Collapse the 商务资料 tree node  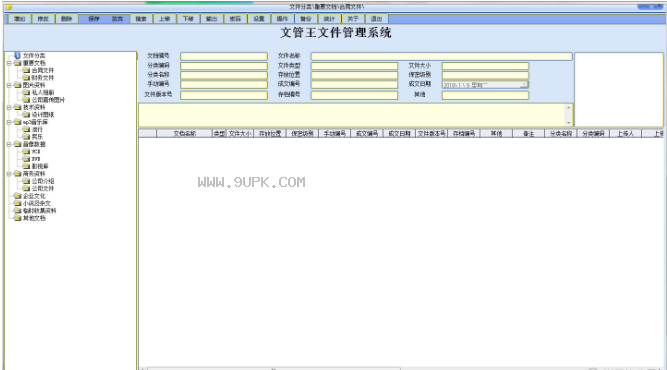[9, 174]
